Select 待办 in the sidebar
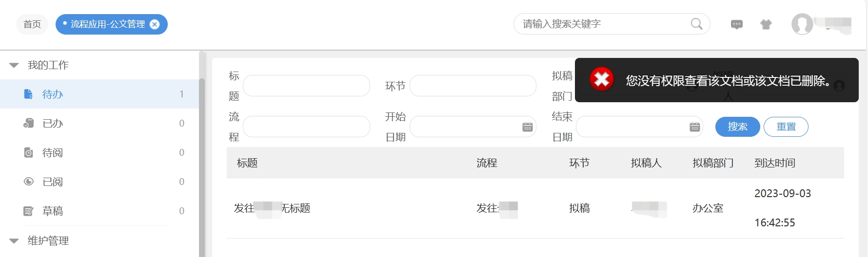Viewport: 868px width, 257px height. tap(53, 94)
